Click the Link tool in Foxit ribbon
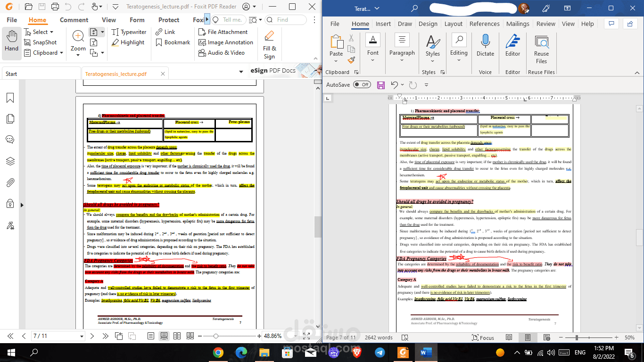The height and width of the screenshot is (362, 644). pyautogui.click(x=165, y=32)
